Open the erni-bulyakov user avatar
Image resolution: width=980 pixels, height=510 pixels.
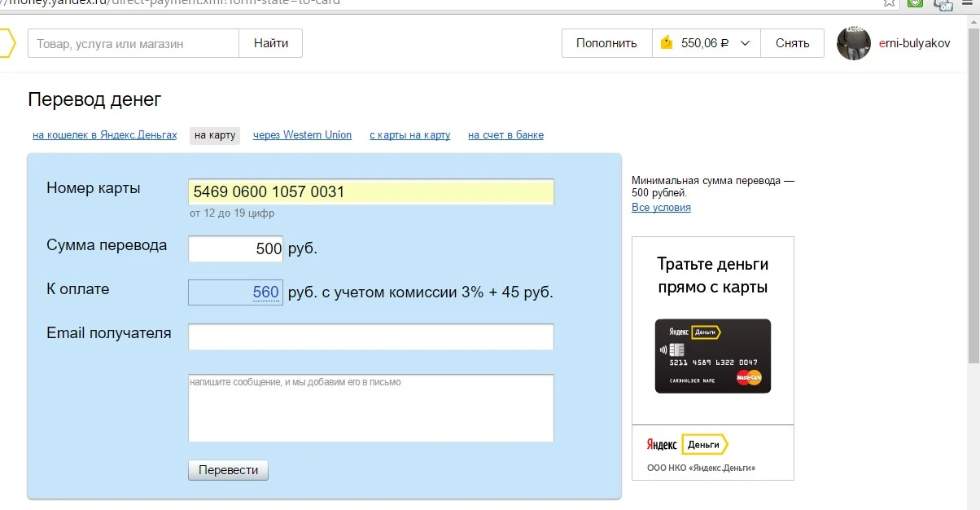click(854, 43)
